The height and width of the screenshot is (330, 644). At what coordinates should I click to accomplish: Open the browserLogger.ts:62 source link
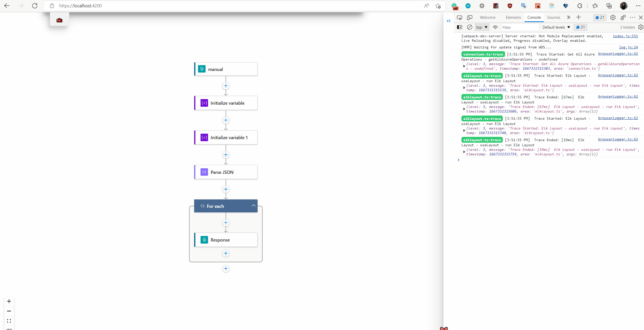[x=618, y=53]
